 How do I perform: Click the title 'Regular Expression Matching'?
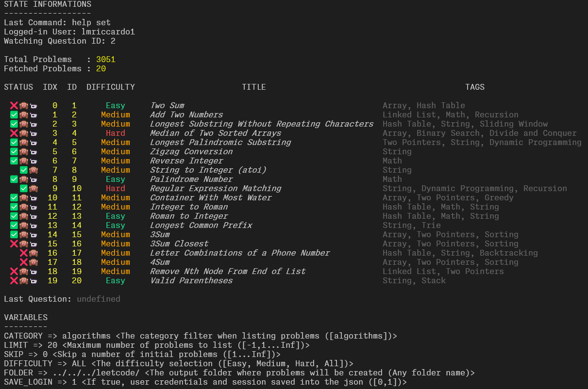216,188
